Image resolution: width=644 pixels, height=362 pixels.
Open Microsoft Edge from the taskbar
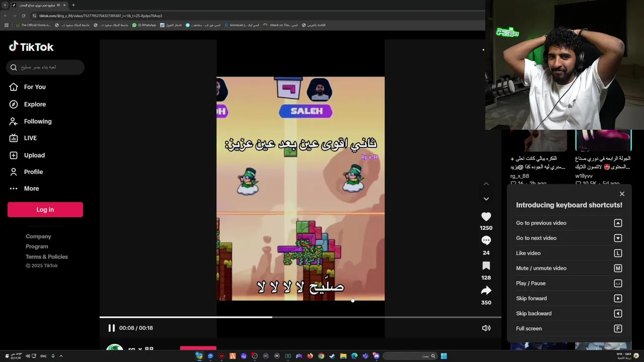(354, 356)
